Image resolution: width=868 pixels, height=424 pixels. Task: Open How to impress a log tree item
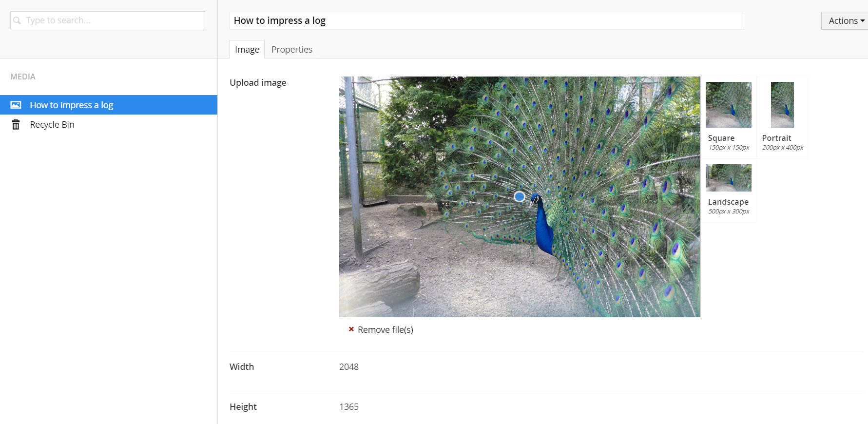(109, 105)
